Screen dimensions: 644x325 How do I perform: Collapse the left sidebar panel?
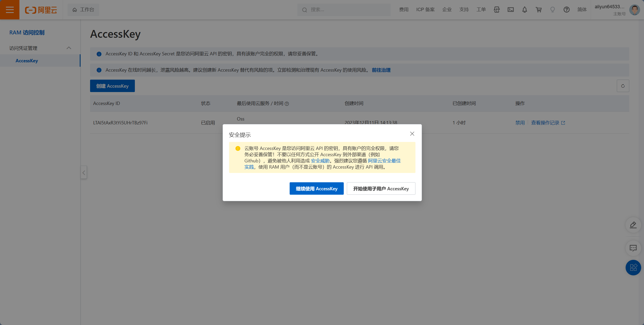(84, 172)
